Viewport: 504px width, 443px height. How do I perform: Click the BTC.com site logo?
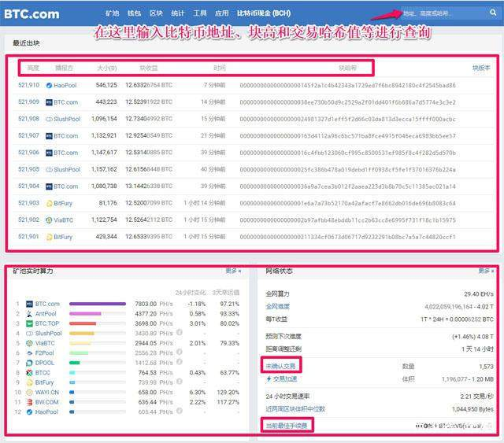[x=31, y=14]
